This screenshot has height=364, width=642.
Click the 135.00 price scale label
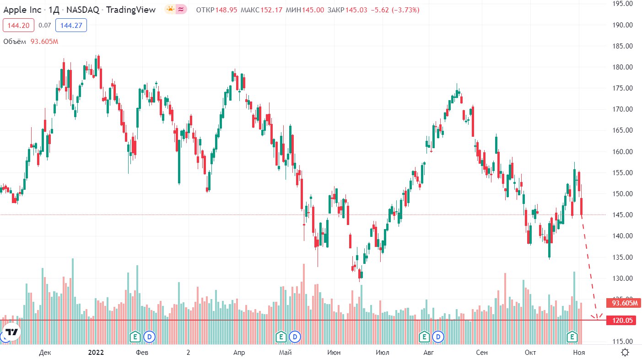point(622,257)
